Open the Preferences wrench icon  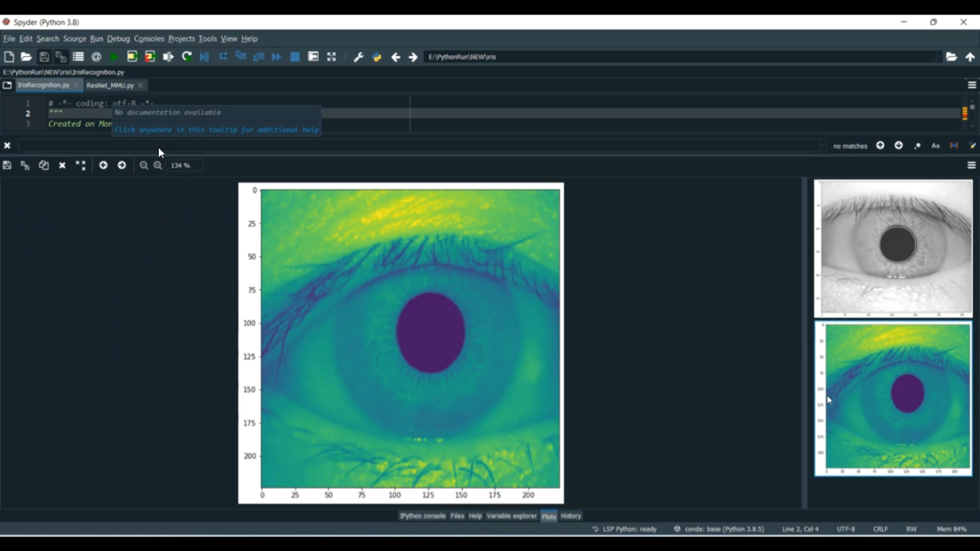(x=358, y=57)
